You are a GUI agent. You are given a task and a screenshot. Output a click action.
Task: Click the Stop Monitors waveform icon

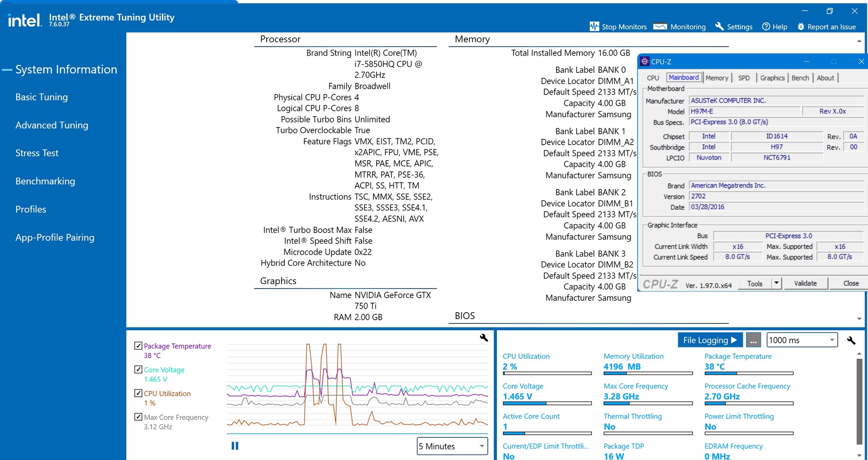[594, 27]
